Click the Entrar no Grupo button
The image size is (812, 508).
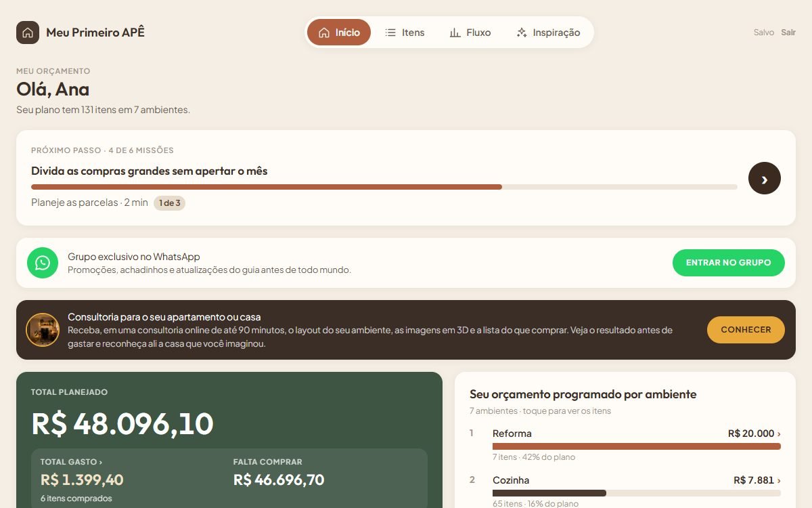(x=729, y=263)
